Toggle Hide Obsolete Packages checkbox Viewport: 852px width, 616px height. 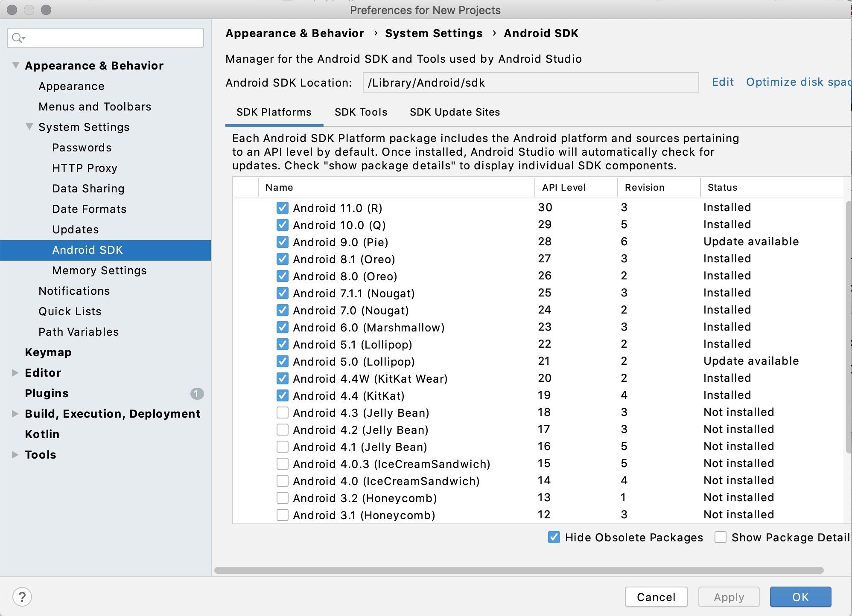[x=554, y=537]
